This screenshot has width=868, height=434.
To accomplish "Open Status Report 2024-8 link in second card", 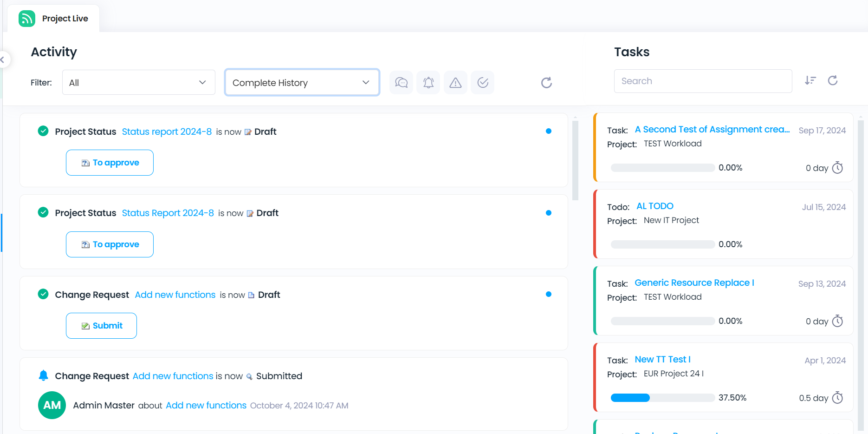I will coord(168,213).
